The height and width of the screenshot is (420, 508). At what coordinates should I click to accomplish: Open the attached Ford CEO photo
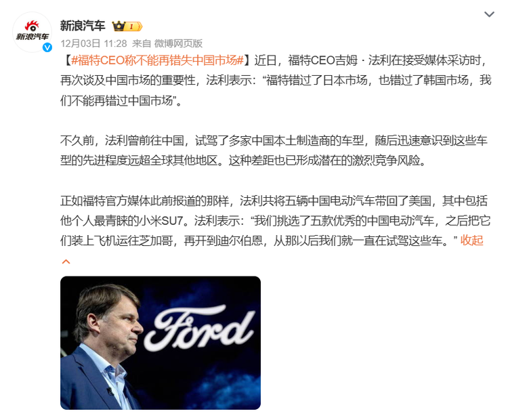tap(161, 343)
